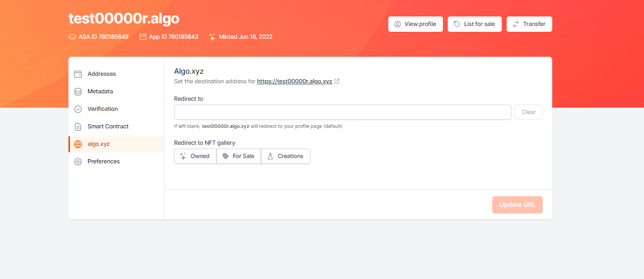Screen dimensions: 644x279
Task: Switch to the Metadata section
Action: click(x=100, y=92)
